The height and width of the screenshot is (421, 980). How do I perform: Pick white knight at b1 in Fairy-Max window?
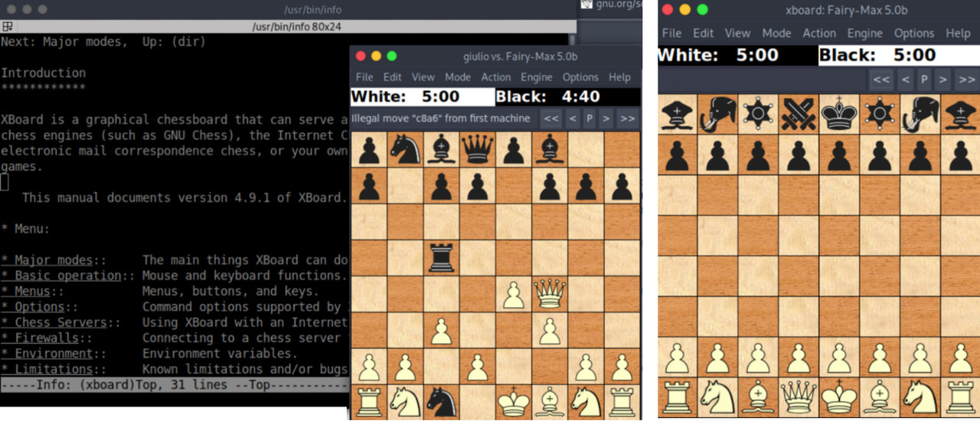coord(718,397)
